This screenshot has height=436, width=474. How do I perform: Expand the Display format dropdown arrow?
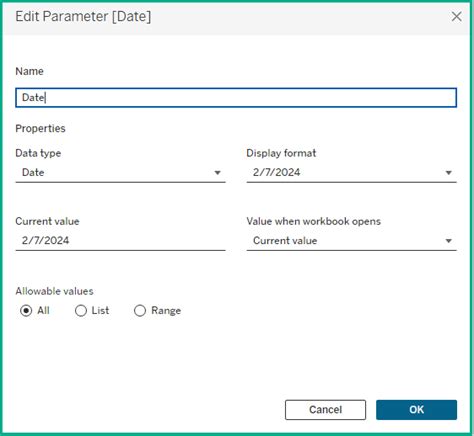(x=449, y=173)
